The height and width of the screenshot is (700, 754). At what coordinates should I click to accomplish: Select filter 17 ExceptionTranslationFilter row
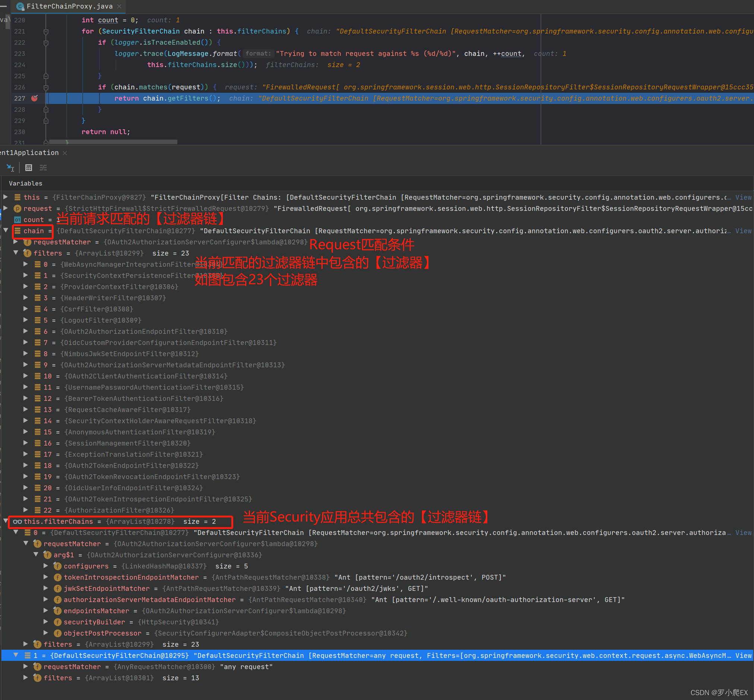[377, 454]
